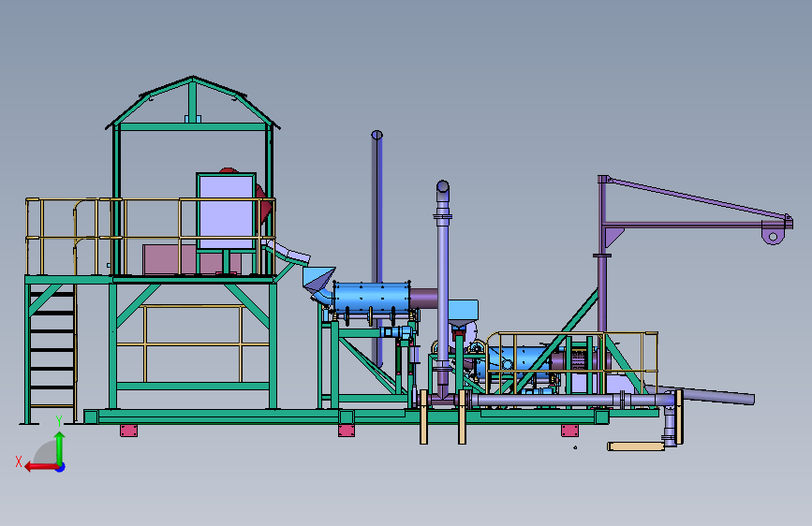Click the blue Z axis dot on triad

[61, 467]
